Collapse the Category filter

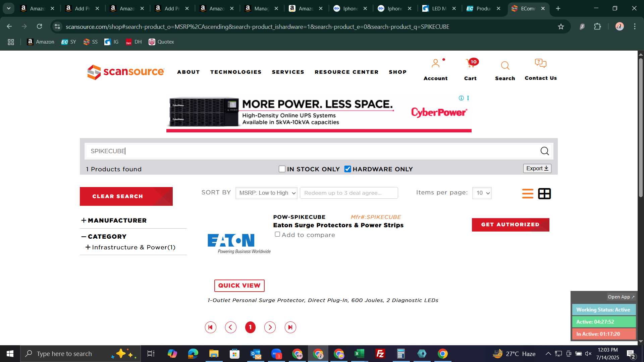104,237
